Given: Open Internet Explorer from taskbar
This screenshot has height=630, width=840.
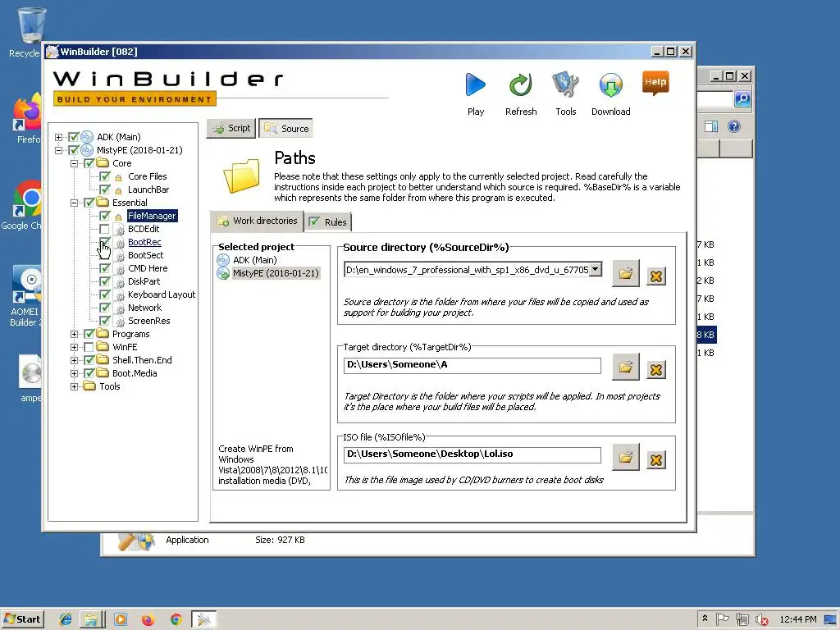Looking at the screenshot, I should tap(66, 620).
